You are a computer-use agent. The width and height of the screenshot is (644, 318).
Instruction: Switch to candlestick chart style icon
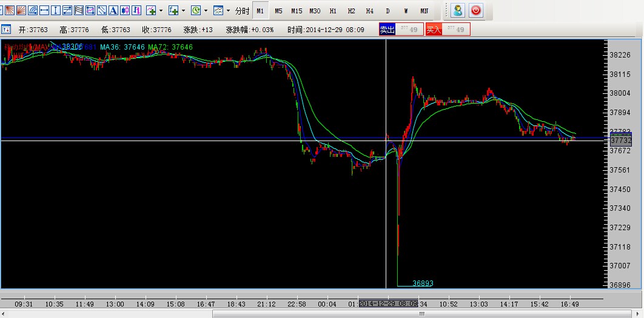126,10
